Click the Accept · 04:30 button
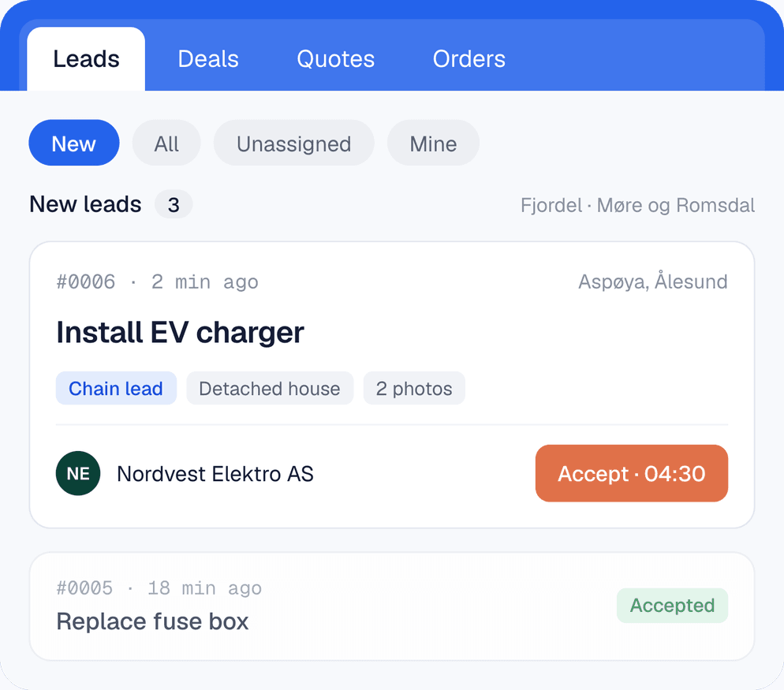784x690 pixels. pos(632,473)
